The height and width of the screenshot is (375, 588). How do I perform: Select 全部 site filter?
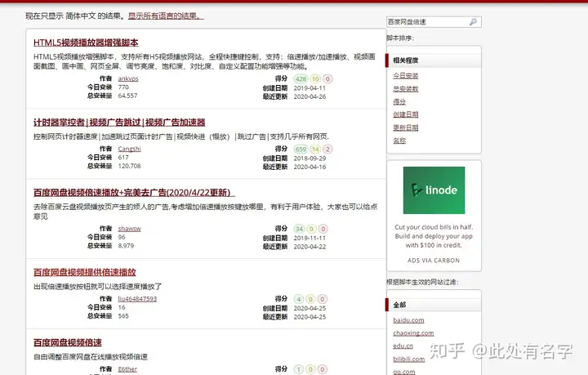coord(434,305)
